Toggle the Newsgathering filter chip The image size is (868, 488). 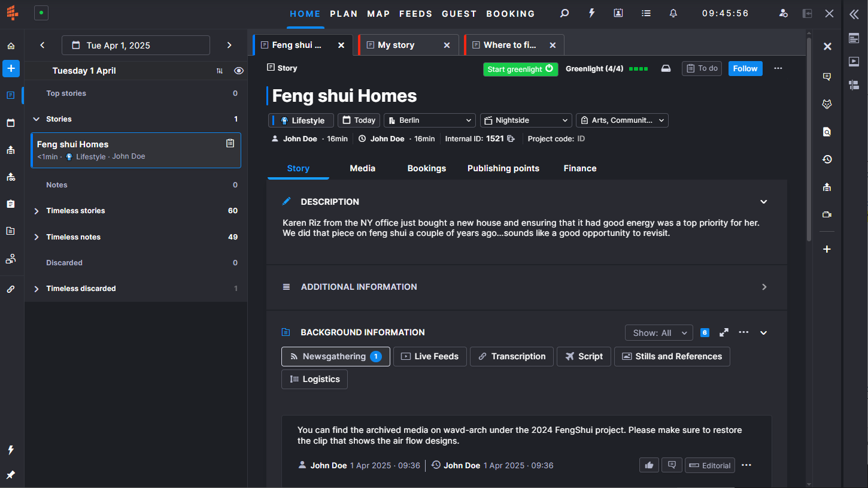coord(335,356)
